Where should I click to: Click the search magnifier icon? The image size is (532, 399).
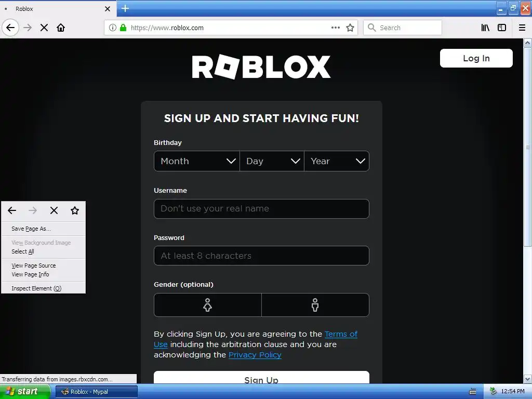(x=372, y=28)
